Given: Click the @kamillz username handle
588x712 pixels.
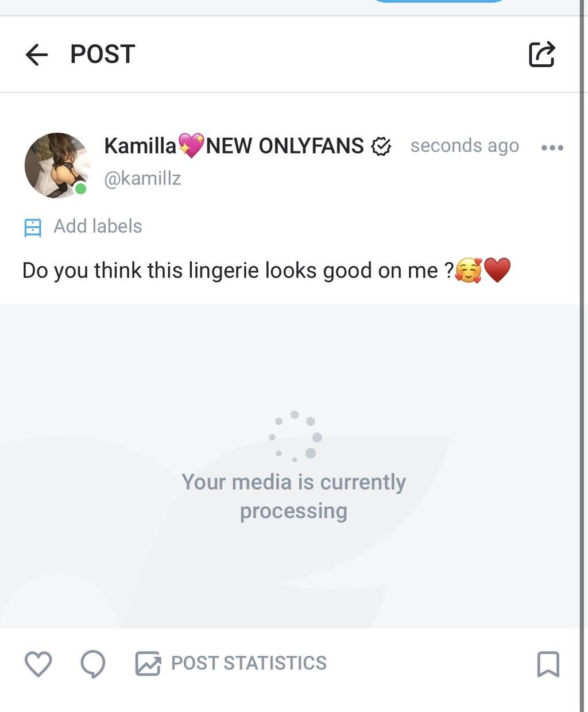Looking at the screenshot, I should [x=142, y=178].
